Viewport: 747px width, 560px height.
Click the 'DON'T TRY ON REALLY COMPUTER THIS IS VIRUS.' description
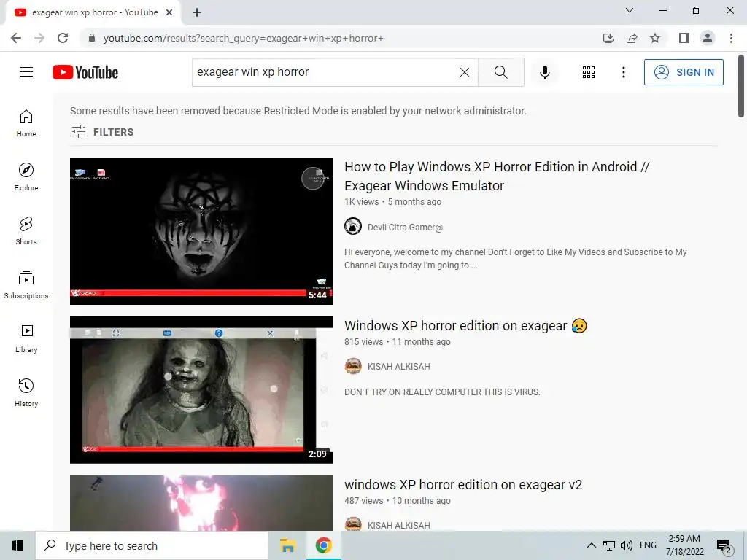pyautogui.click(x=442, y=392)
